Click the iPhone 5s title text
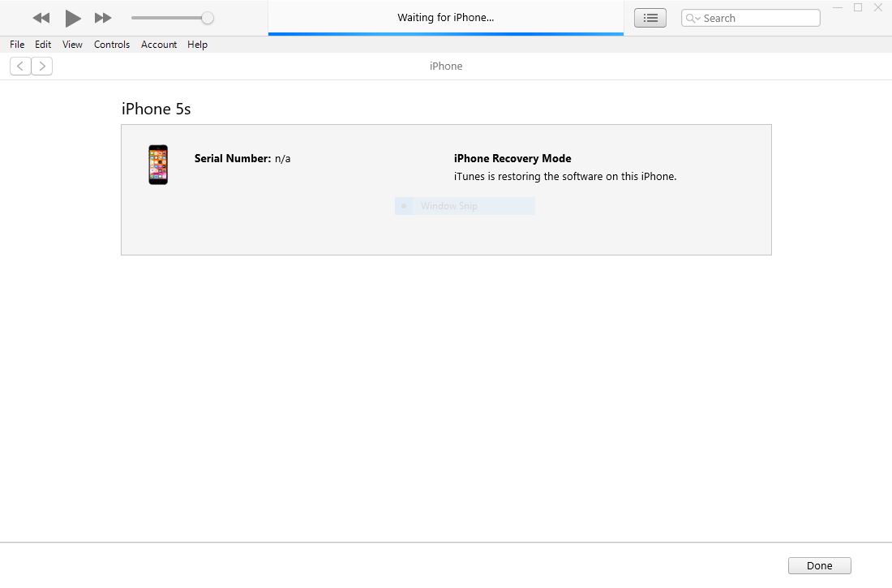 tap(156, 109)
